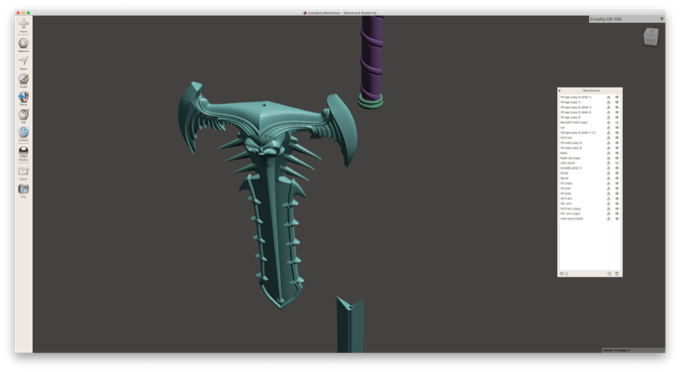680x372 pixels.
Task: Click target icon for VR L arm (copy)
Action: click(x=608, y=214)
